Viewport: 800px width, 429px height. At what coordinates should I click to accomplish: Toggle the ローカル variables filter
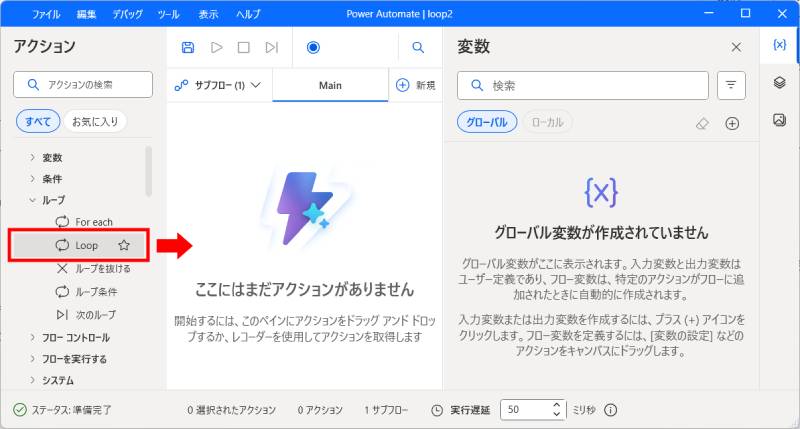pyautogui.click(x=547, y=122)
